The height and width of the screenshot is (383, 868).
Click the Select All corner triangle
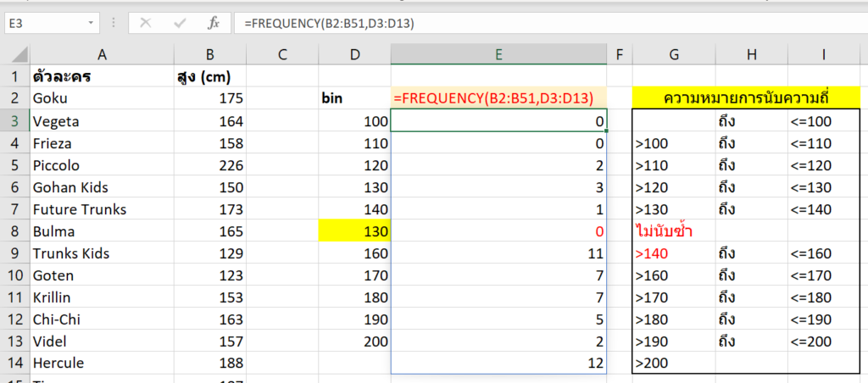point(19,54)
